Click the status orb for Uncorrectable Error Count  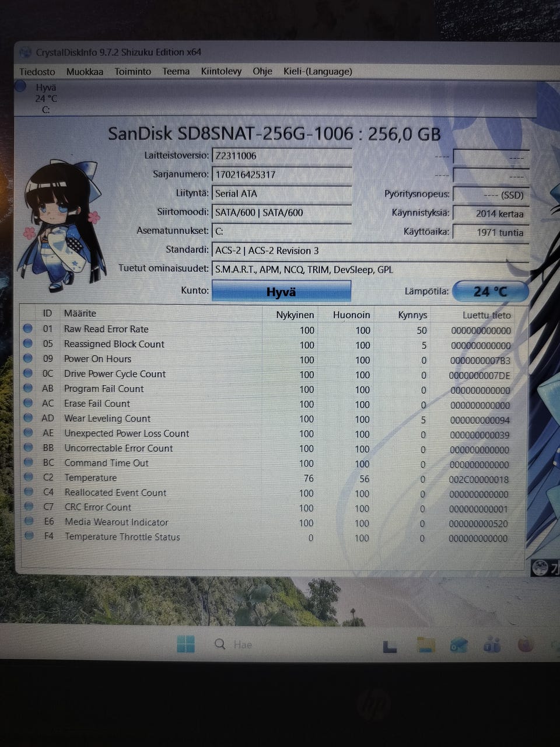coord(28,448)
